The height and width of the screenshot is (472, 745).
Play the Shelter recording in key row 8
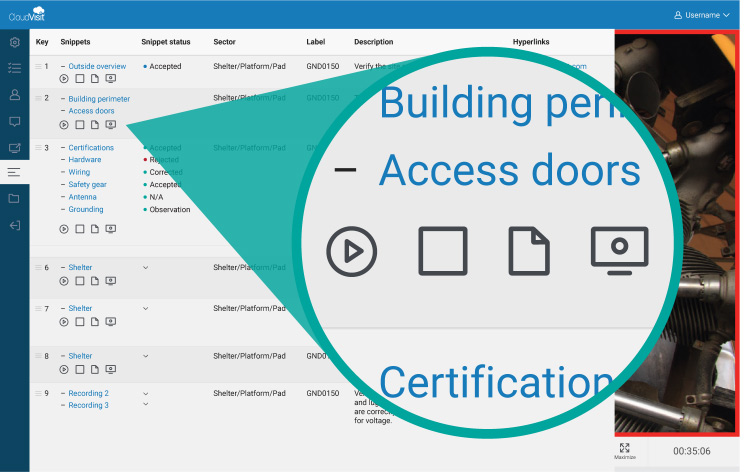64,370
